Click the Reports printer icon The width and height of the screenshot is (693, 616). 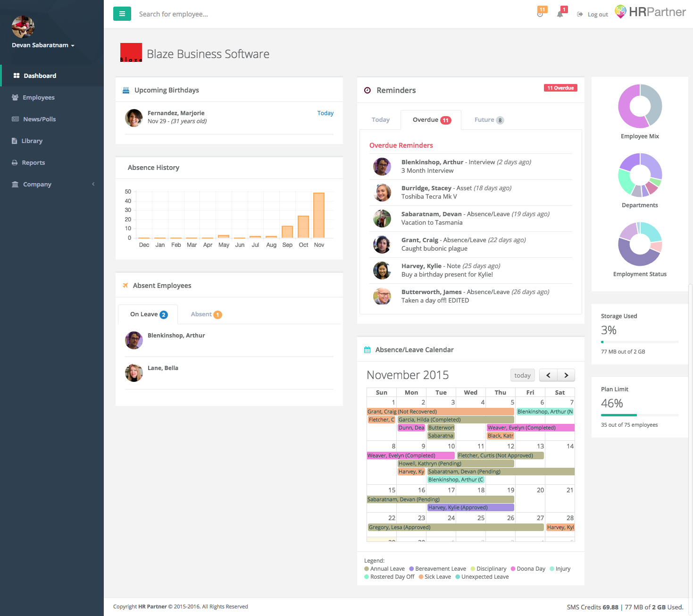pyautogui.click(x=15, y=162)
